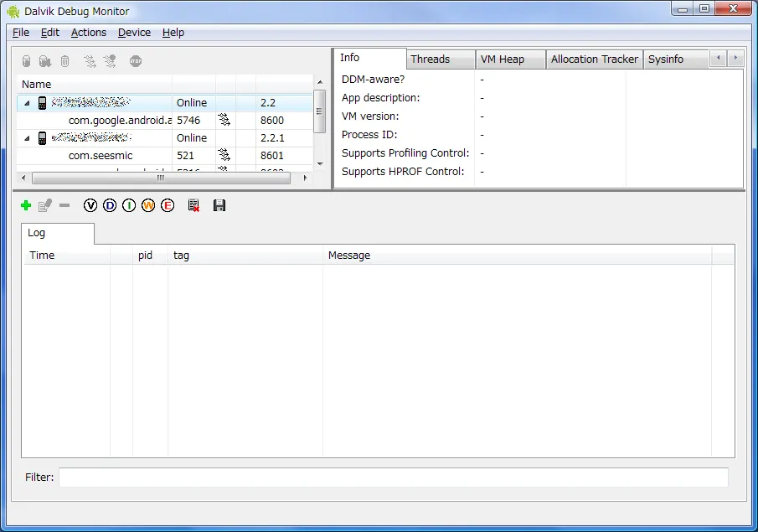Click the device list scroll up arrow
Screen dimensions: 758x532
320,82
